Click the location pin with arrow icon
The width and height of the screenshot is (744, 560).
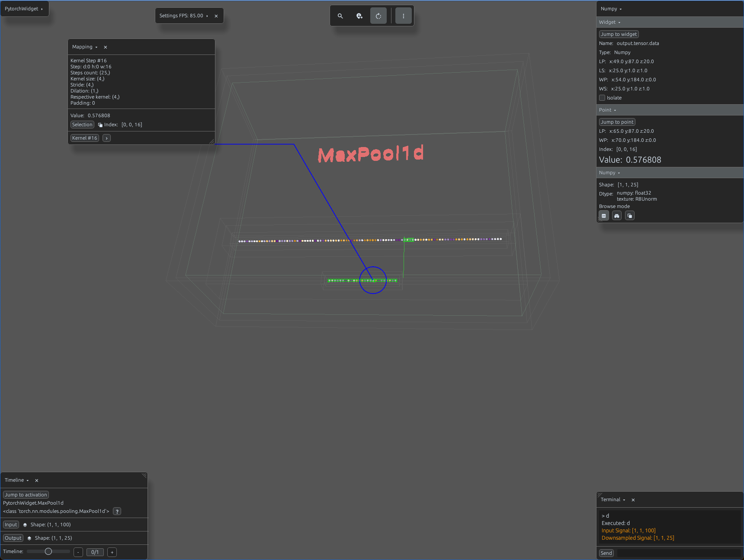[x=359, y=16]
